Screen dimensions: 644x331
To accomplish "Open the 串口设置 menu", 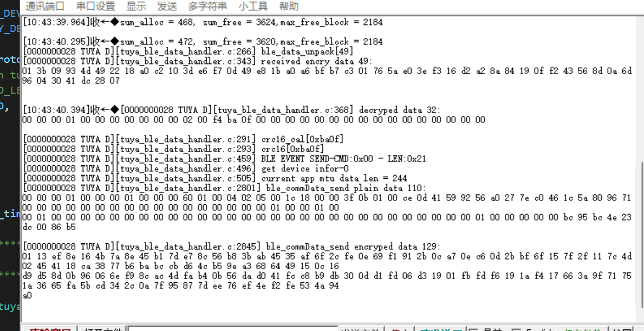I will (95, 7).
